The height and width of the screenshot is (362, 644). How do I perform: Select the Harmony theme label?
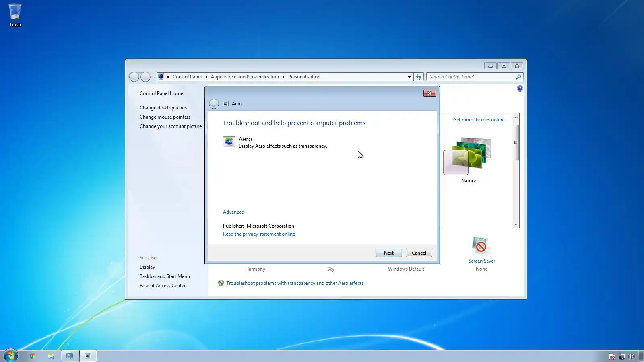point(255,269)
